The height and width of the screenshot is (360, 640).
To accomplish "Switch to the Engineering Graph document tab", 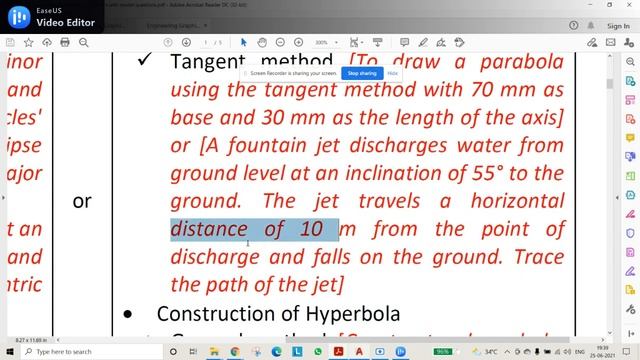I will (174, 26).
